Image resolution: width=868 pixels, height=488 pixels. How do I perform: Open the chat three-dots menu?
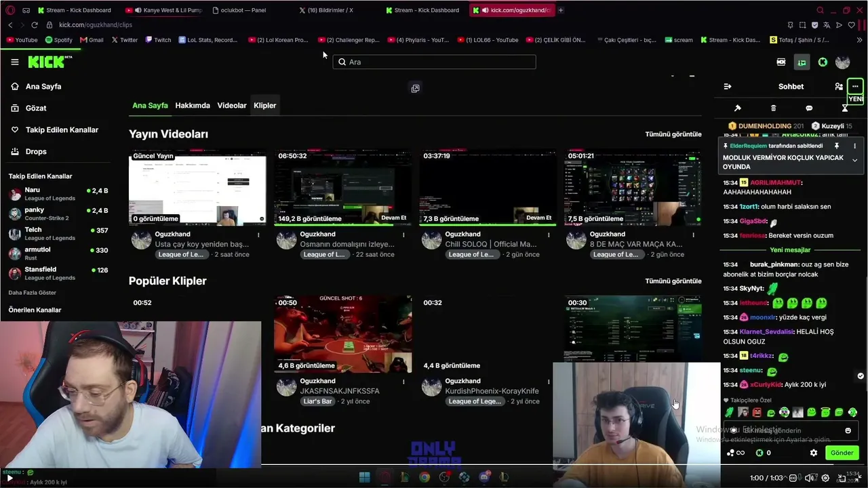[x=855, y=87]
